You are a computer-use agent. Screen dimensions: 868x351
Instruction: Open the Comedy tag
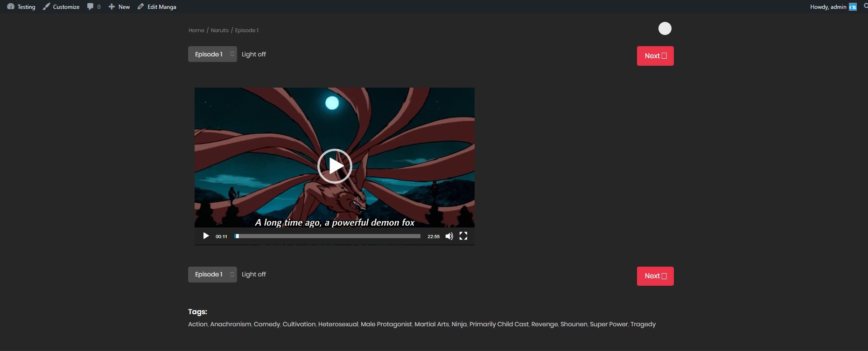(267, 324)
